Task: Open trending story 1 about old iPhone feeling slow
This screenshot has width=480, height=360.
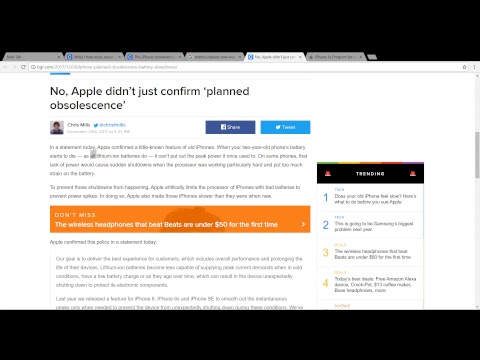Action: (x=375, y=199)
